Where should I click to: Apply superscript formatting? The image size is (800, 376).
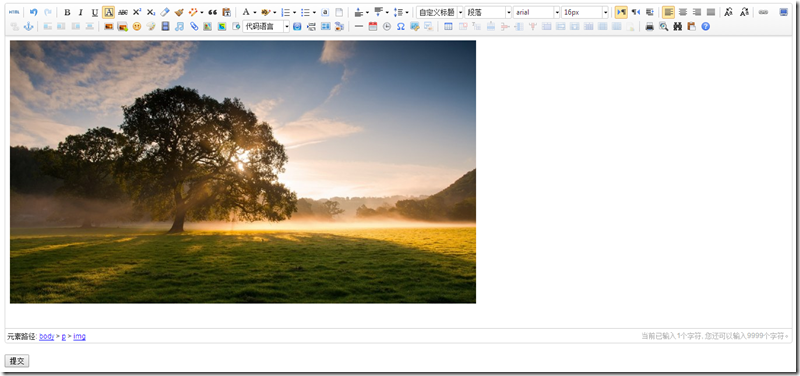tap(137, 12)
